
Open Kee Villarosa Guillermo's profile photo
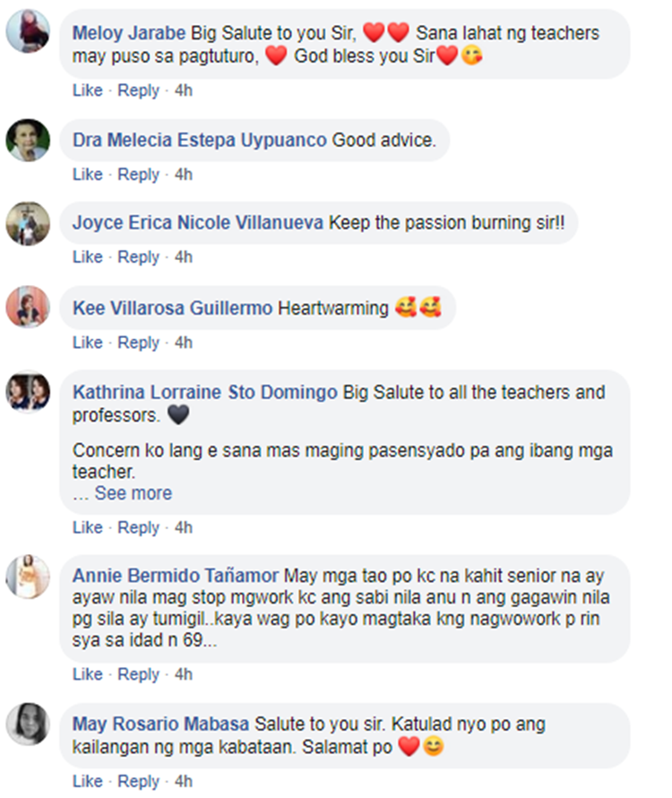coord(28,307)
